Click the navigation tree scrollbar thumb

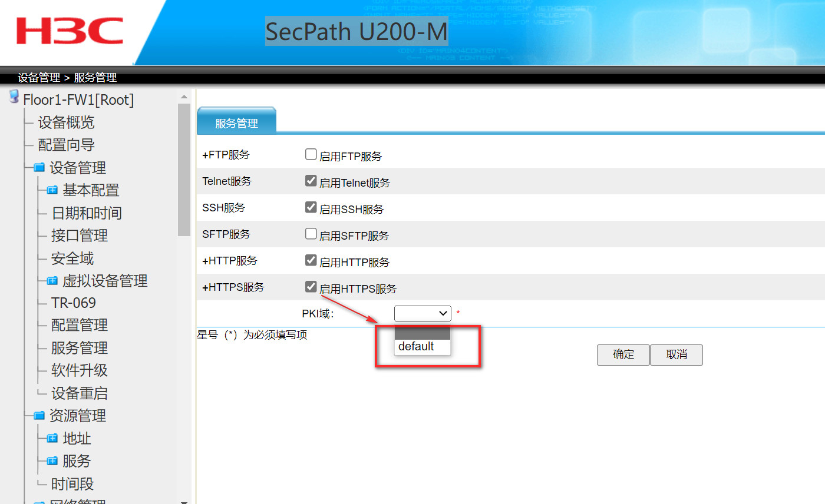click(x=184, y=170)
